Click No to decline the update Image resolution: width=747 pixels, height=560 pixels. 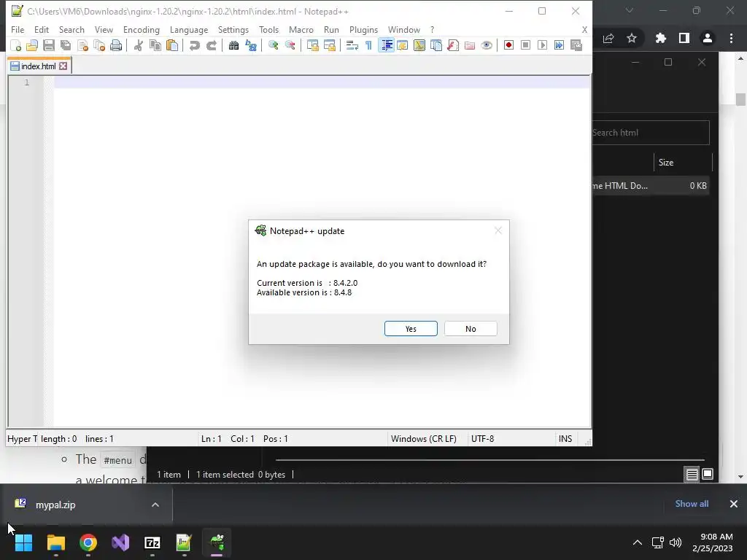click(471, 329)
